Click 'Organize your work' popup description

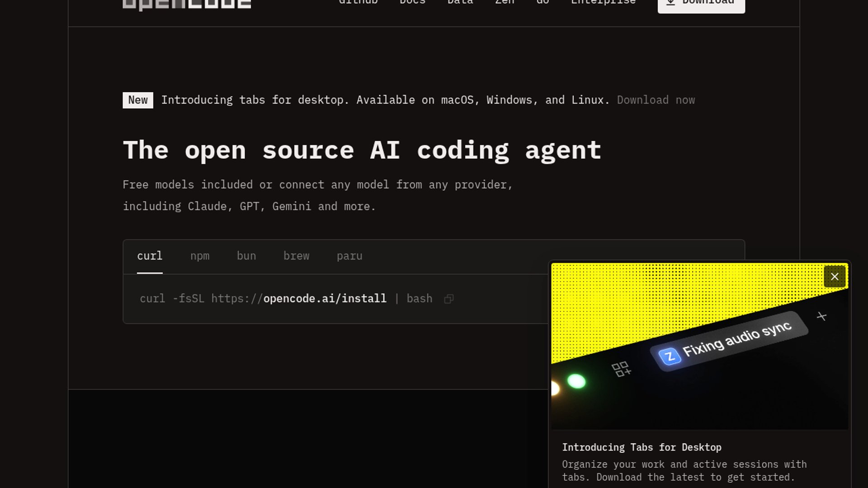coord(684,471)
